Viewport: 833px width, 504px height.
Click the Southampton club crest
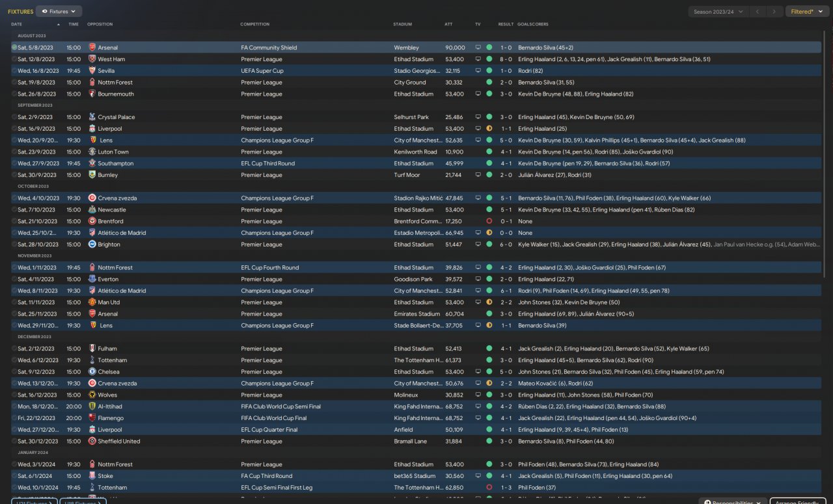[92, 163]
